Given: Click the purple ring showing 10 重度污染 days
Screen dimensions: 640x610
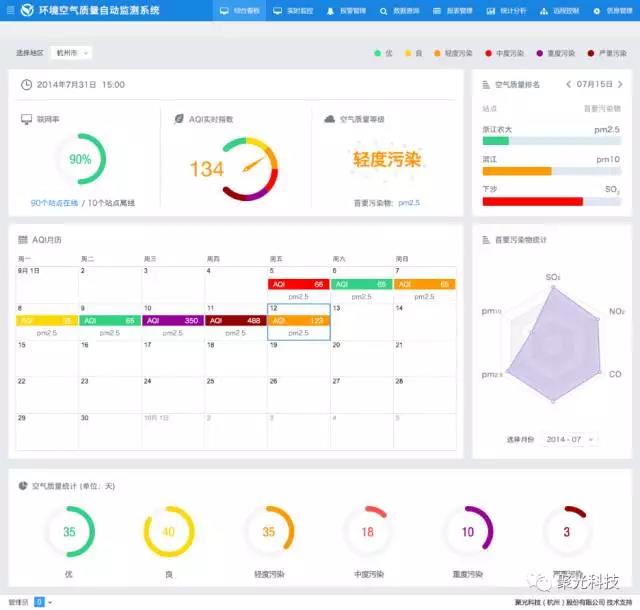Looking at the screenshot, I should [468, 532].
